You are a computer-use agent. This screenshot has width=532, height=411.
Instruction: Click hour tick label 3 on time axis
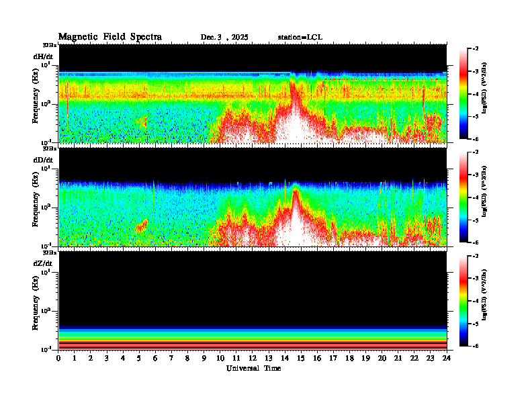(107, 358)
